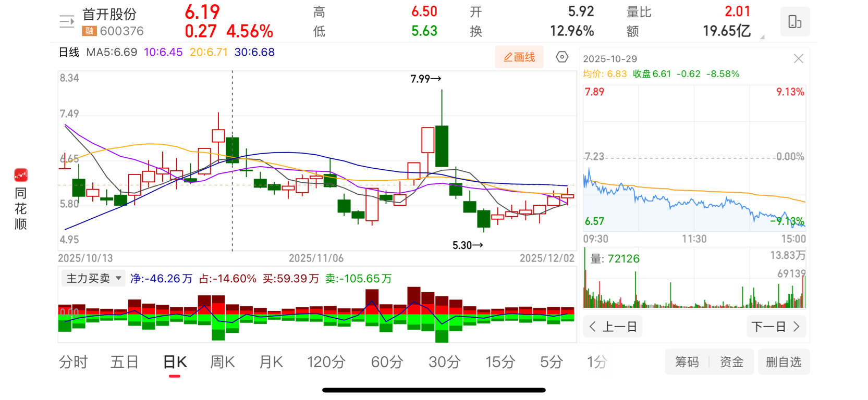Viewport: 868px width, 400px height.
Task: Select the 120分 period tab
Action: click(326, 362)
